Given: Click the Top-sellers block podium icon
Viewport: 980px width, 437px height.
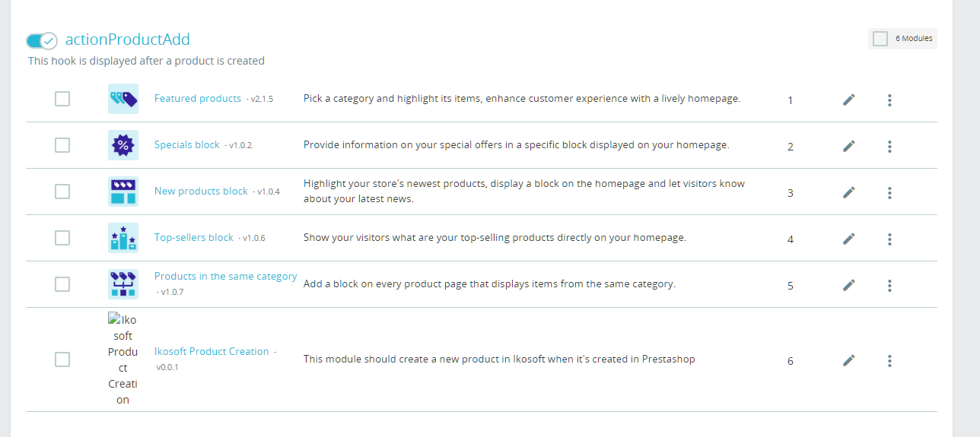Looking at the screenshot, I should (123, 238).
